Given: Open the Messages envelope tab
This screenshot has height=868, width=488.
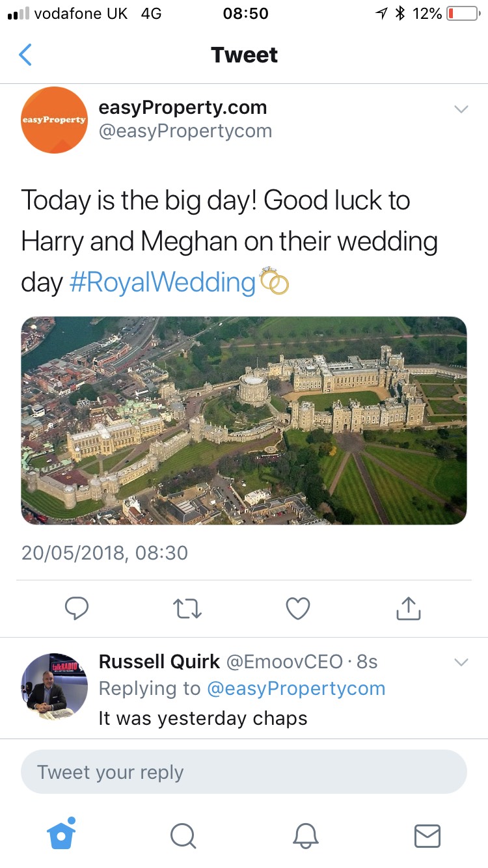Looking at the screenshot, I should [x=427, y=835].
